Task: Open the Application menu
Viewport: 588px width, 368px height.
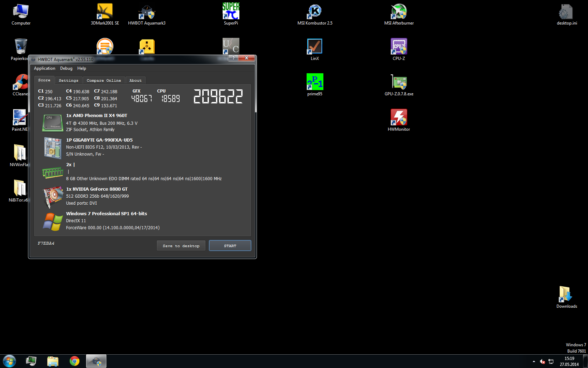Action: coord(44,68)
